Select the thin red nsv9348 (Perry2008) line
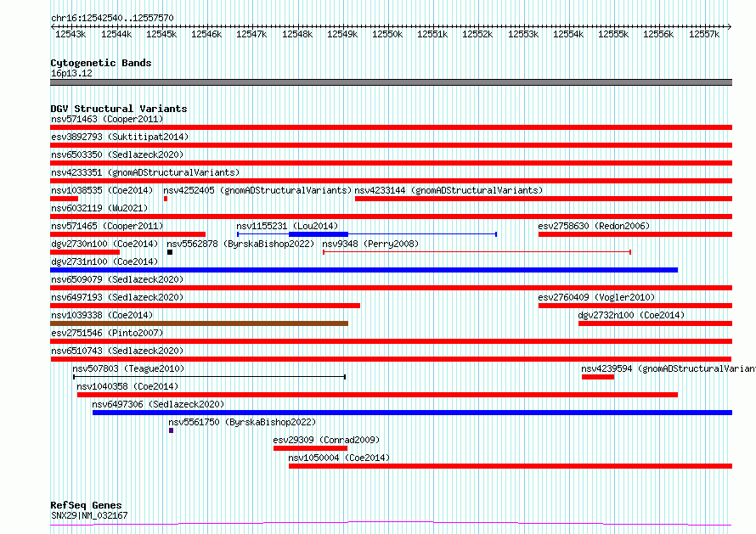 coord(477,252)
